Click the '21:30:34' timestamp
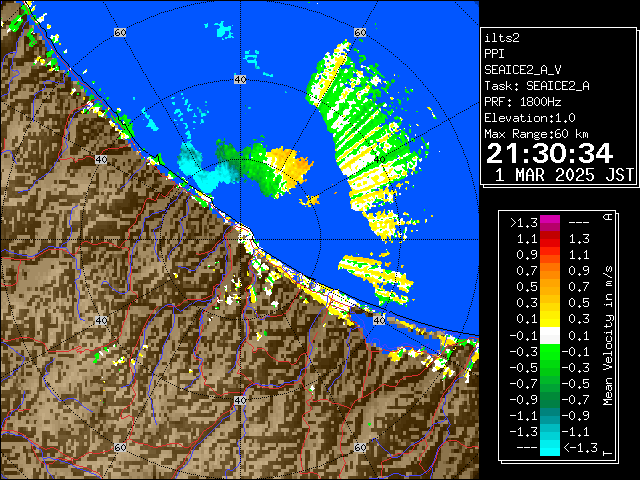The height and width of the screenshot is (480, 640). tap(549, 153)
